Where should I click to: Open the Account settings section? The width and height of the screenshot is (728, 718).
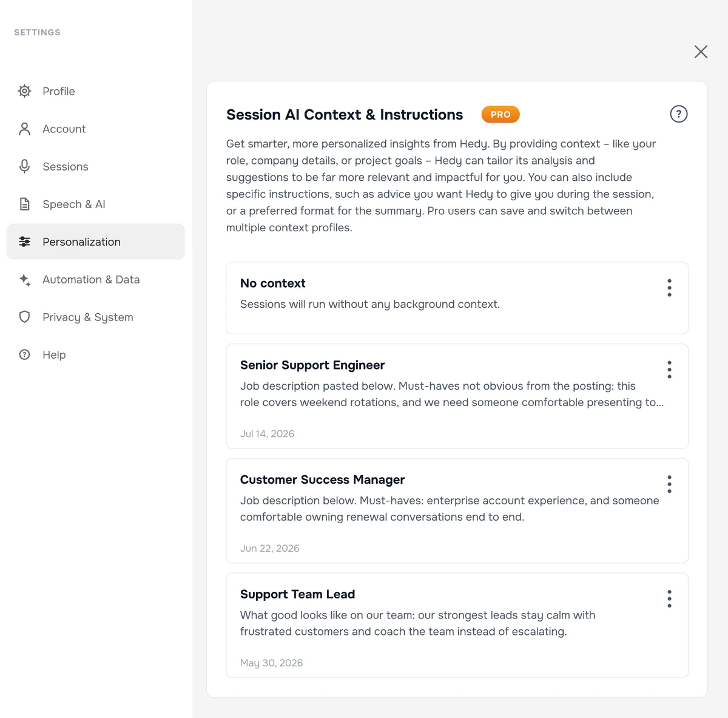(95, 129)
